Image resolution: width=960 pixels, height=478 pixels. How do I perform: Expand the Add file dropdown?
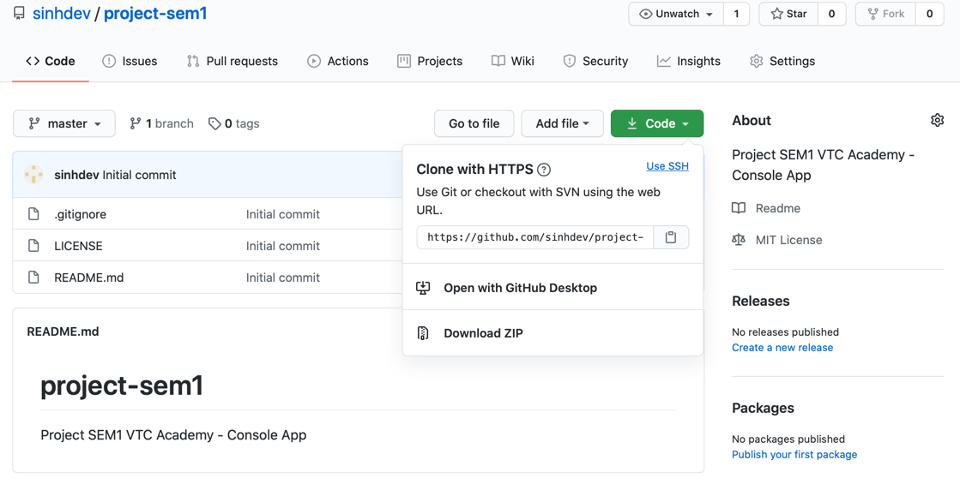(x=562, y=124)
